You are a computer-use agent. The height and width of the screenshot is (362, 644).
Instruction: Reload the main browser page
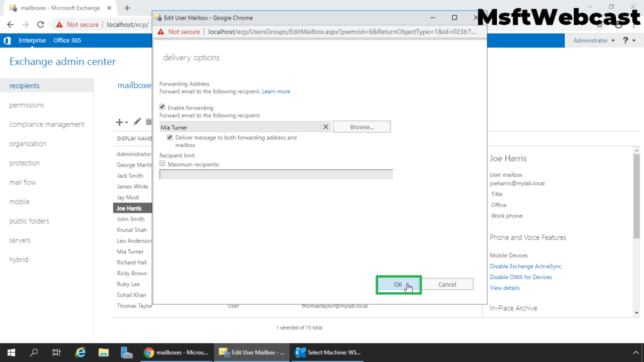[40, 25]
